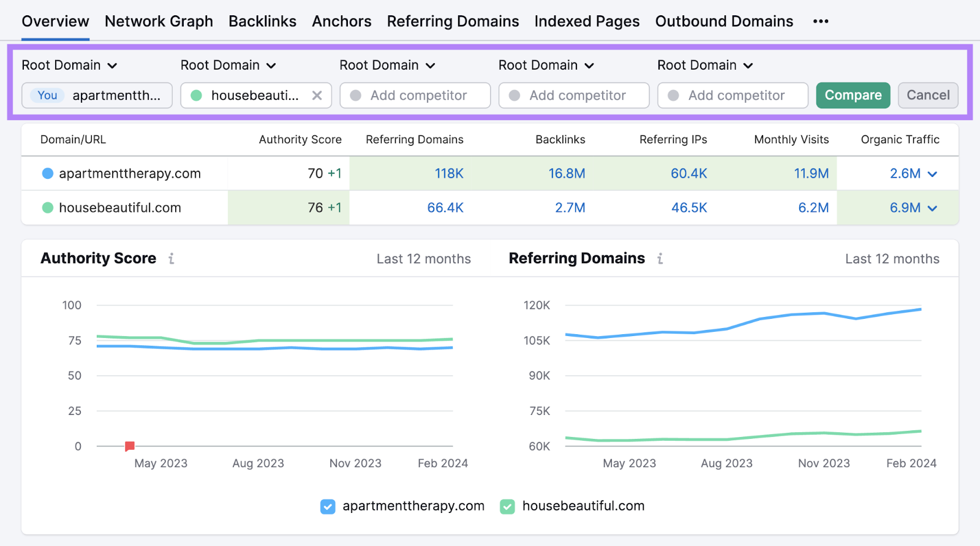
Task: Click 'Last 12 months' on Referring Domains chart
Action: click(x=892, y=259)
